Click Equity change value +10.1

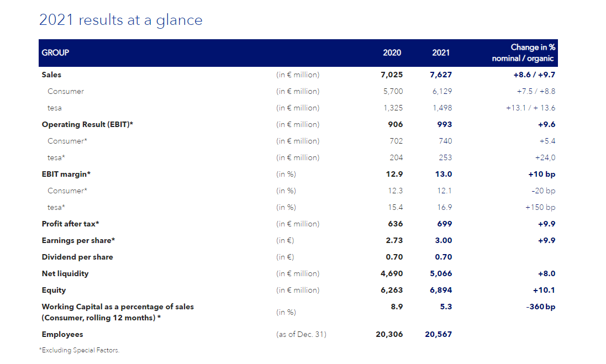(x=544, y=290)
